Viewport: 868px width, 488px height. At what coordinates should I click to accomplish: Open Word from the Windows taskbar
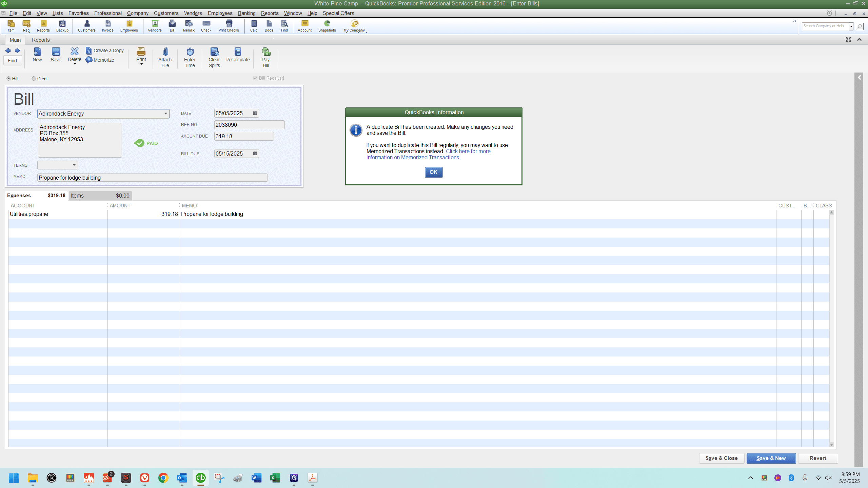click(x=256, y=478)
